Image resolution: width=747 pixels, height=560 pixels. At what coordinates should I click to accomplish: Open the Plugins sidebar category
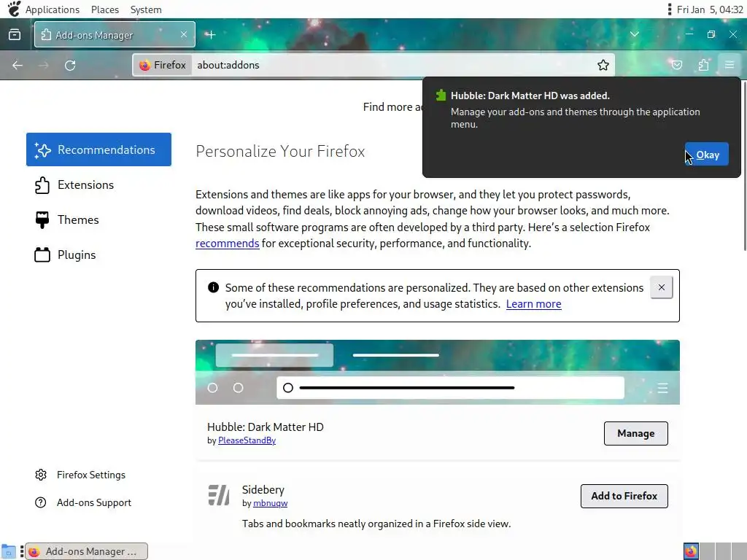98,254
